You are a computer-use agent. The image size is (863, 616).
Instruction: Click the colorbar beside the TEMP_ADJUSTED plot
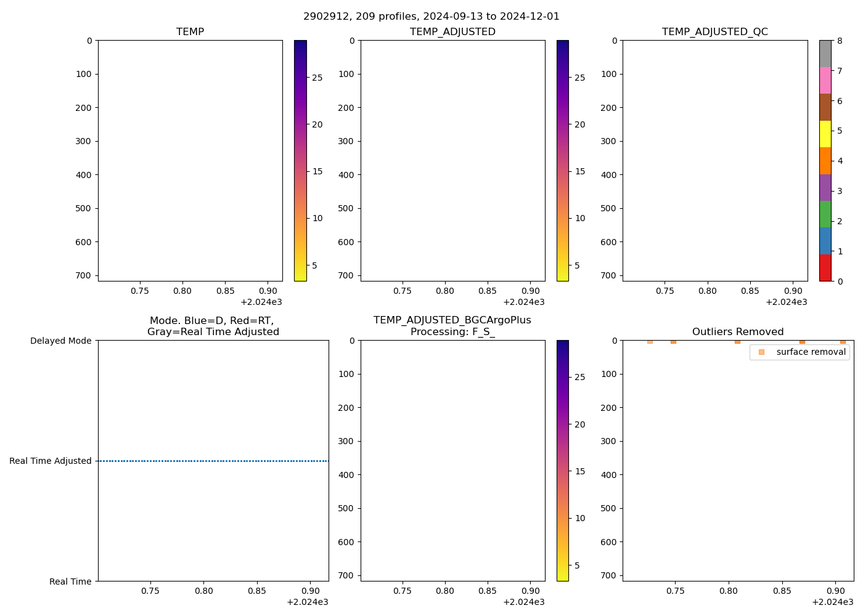pos(562,160)
